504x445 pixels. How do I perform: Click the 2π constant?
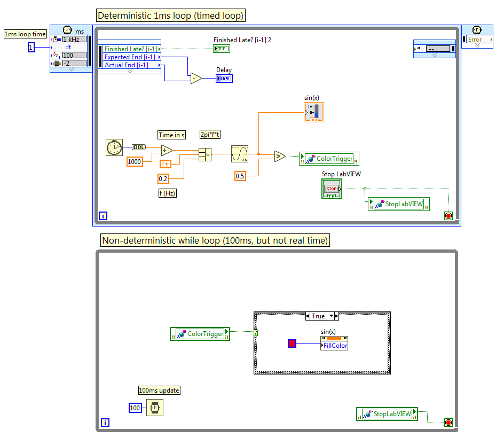point(166,164)
